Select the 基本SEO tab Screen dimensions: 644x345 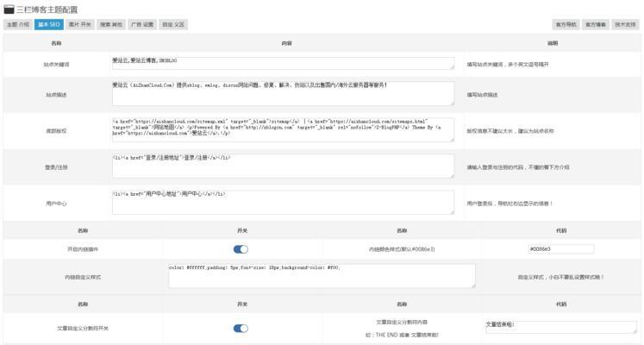click(x=49, y=25)
